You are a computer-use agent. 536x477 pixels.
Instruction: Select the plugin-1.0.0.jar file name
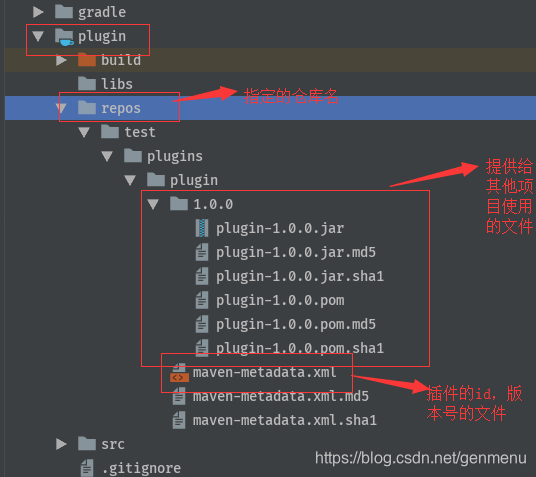pyautogui.click(x=280, y=228)
